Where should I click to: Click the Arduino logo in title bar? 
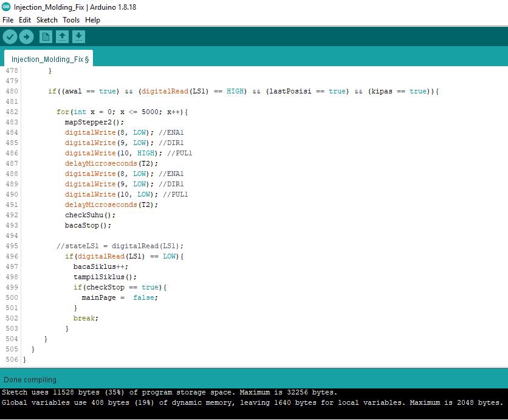click(6, 7)
